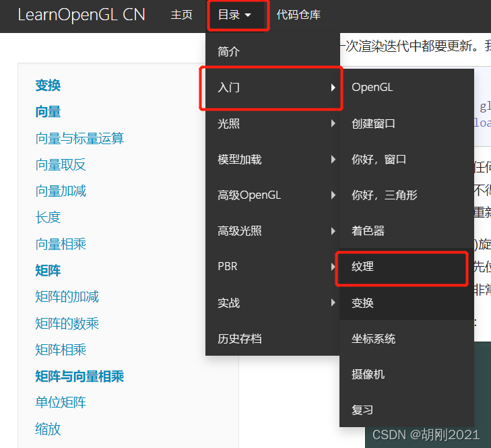
Task: Jump to 向量 section in sidebar
Action: tap(48, 112)
